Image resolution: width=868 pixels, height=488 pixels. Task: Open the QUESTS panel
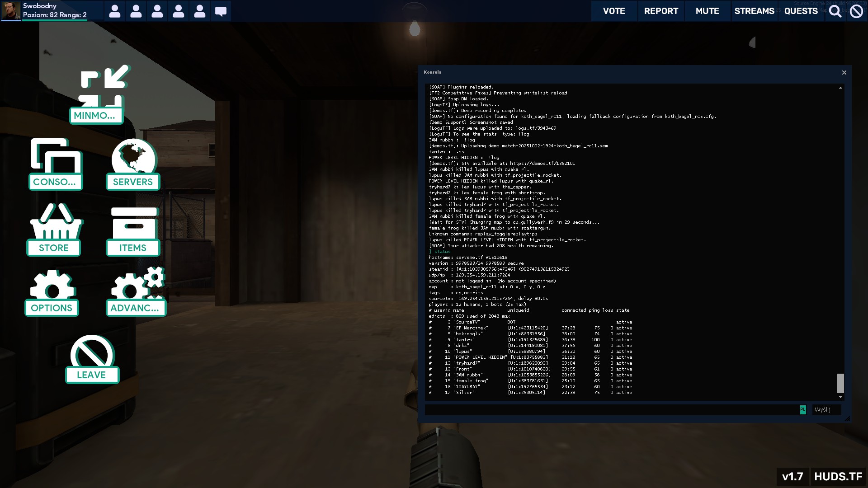(801, 11)
